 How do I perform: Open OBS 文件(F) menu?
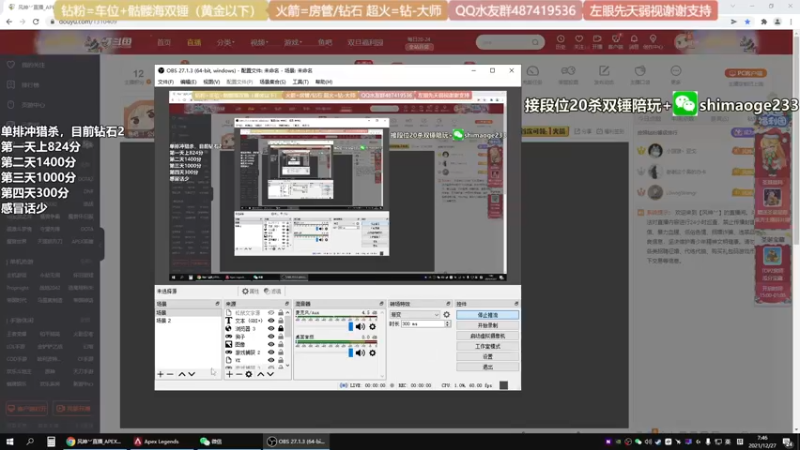(166, 82)
